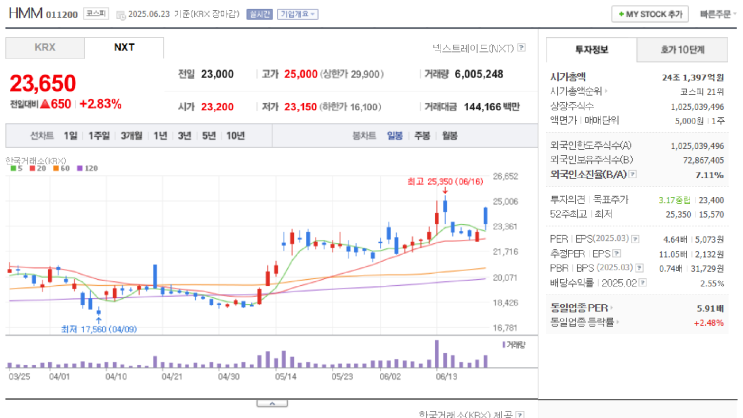Screen dimensions: 743x418
Task: Click the 저가 value 23,150
Action: 300,107
